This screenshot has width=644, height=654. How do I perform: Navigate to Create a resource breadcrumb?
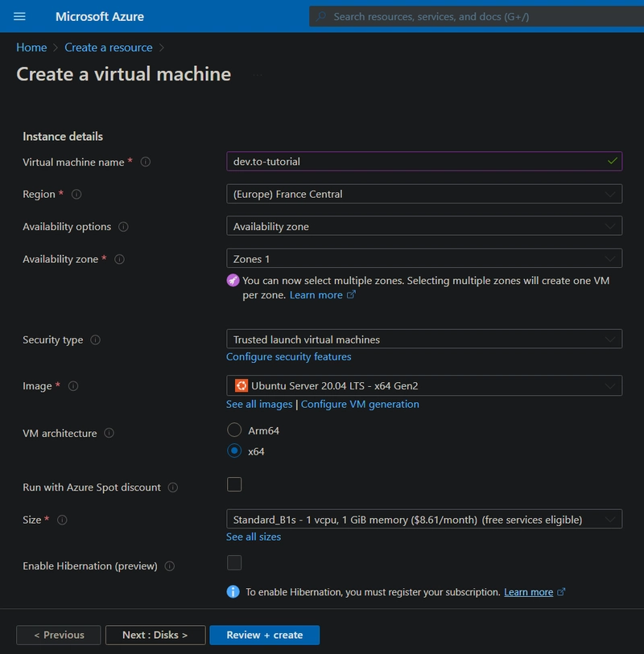(109, 47)
